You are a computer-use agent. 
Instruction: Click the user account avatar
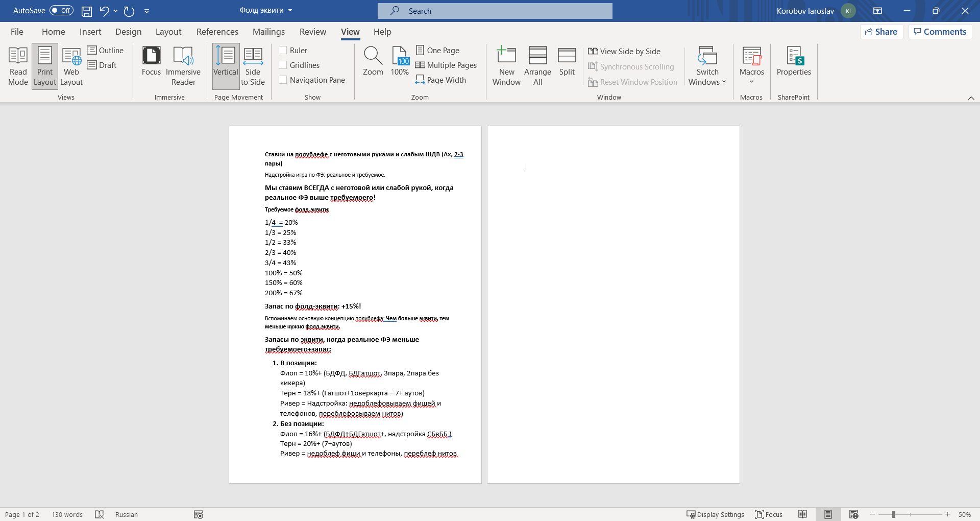pyautogui.click(x=848, y=11)
